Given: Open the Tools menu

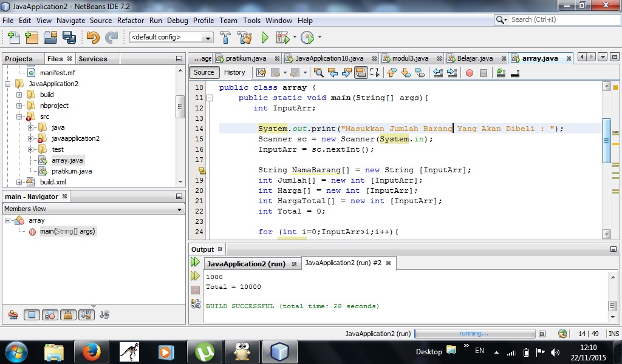Looking at the screenshot, I should (x=252, y=21).
